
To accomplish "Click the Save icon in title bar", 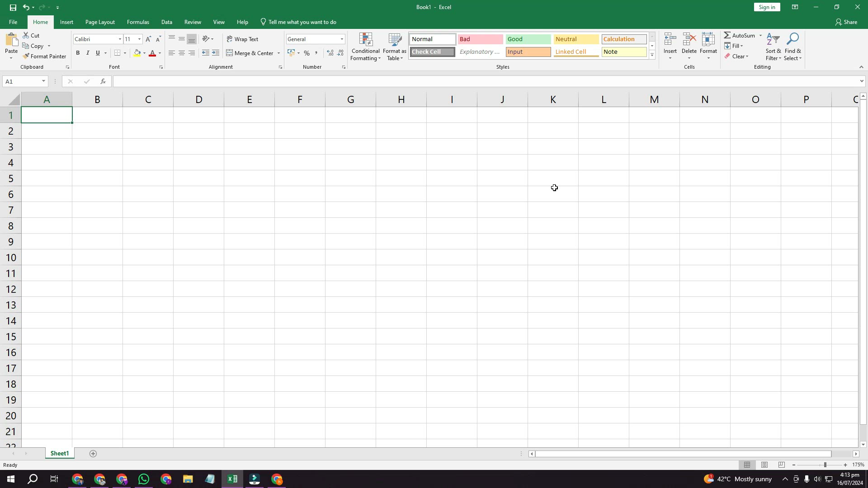I will pyautogui.click(x=13, y=7).
